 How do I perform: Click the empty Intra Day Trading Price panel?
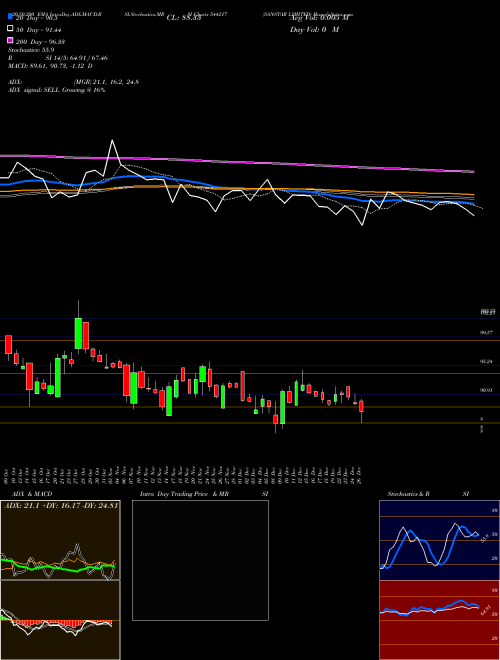pyautogui.click(x=200, y=560)
